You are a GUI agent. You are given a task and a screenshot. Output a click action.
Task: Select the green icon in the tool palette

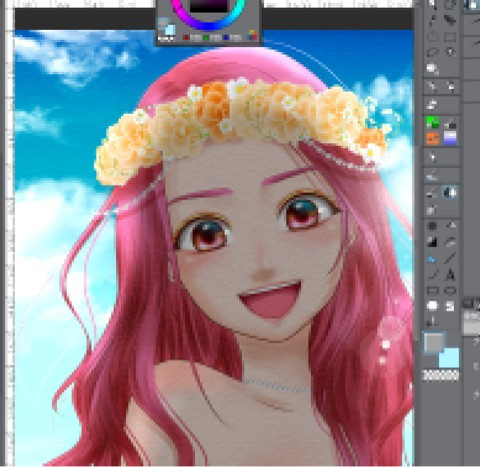click(433, 122)
